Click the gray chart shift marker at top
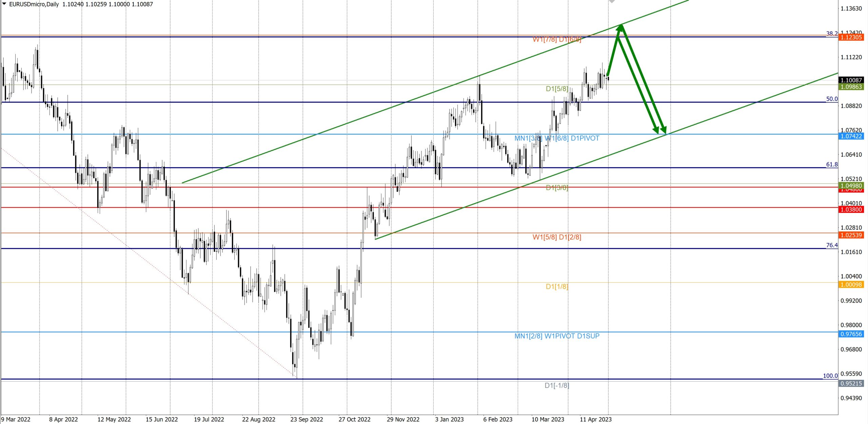Viewport: 868px width, 424px height. (x=612, y=1)
